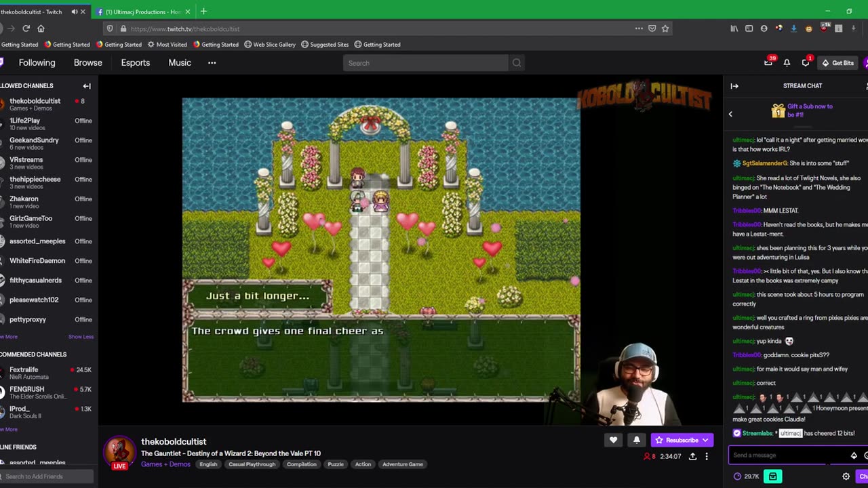Open Suggested Sites bookmark

click(325, 45)
